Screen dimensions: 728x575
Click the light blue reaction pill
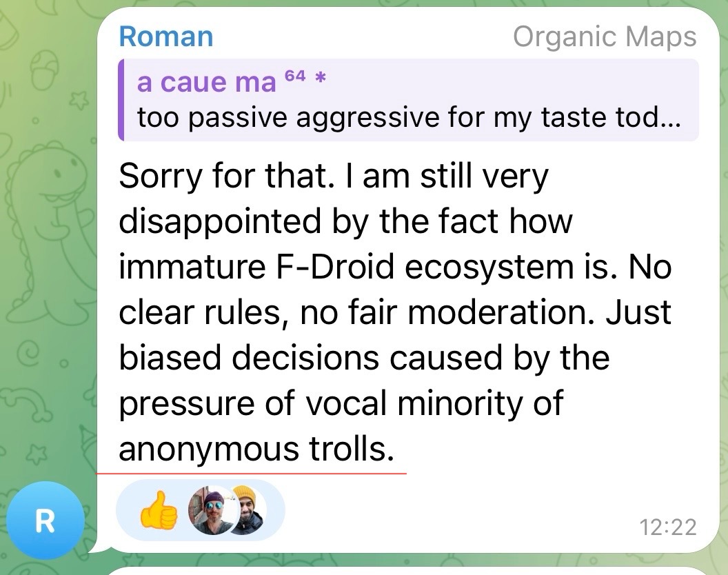pyautogui.click(x=200, y=510)
